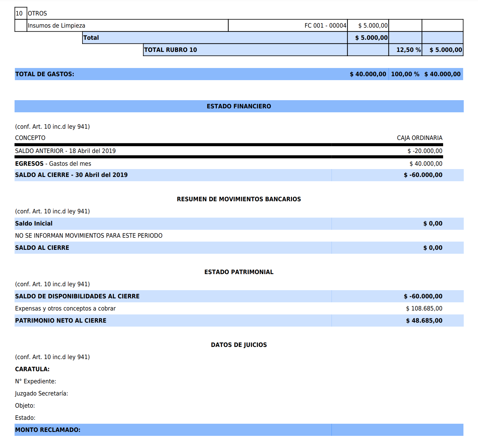Click the RESUMEN DE MOVIMIENTOS BANCARIOS heading
478x448 pixels.
pyautogui.click(x=239, y=199)
